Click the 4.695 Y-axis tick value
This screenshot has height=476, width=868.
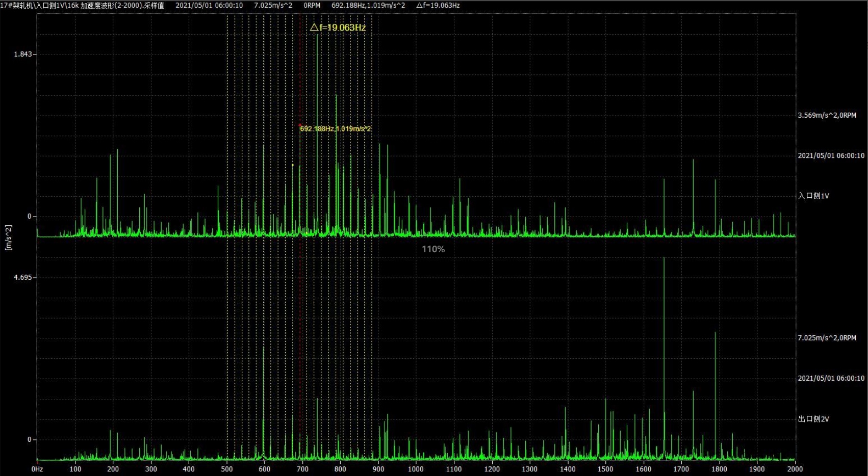coord(22,278)
